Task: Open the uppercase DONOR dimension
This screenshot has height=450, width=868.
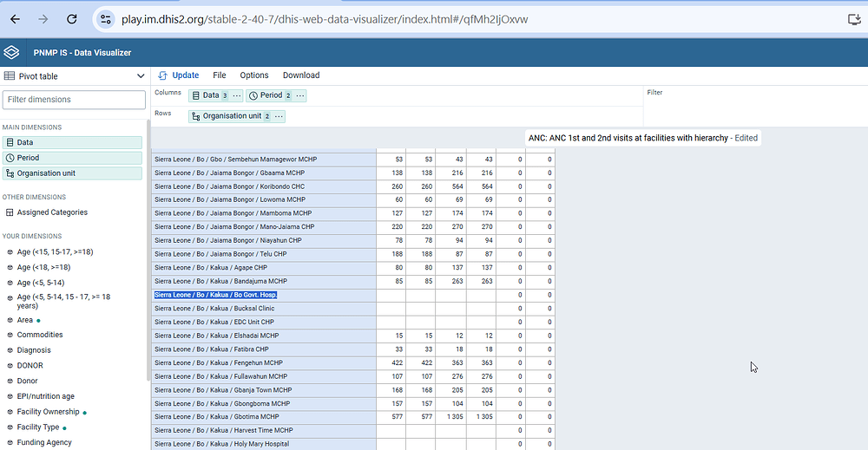Action: [x=30, y=366]
